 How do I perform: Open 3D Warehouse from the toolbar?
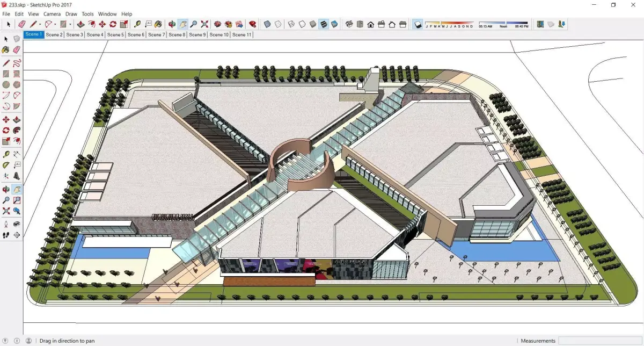tap(217, 24)
